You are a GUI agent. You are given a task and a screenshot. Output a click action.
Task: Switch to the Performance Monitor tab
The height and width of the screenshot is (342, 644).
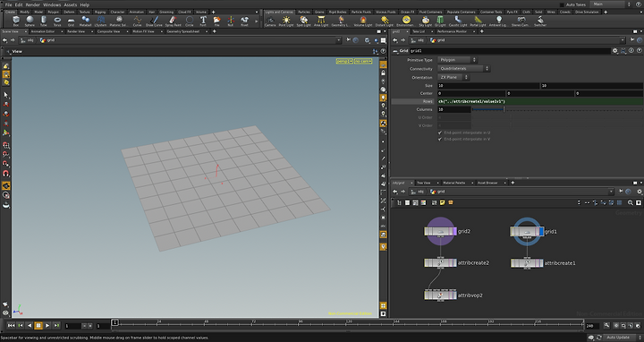[x=452, y=31]
